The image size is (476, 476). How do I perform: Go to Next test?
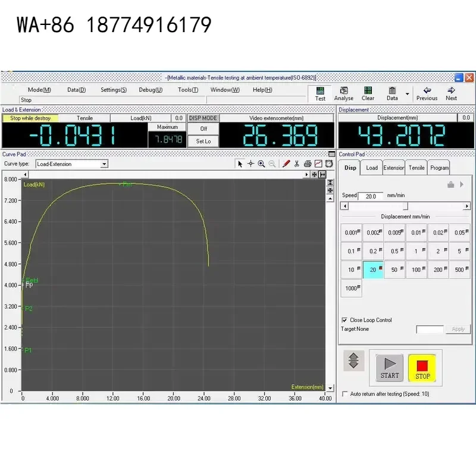pos(451,94)
